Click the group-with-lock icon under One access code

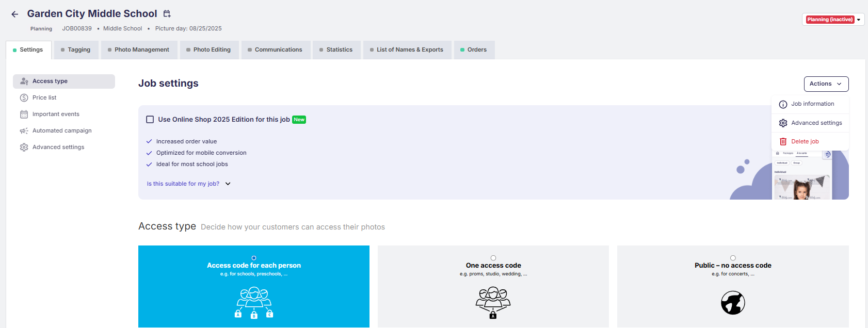click(493, 303)
